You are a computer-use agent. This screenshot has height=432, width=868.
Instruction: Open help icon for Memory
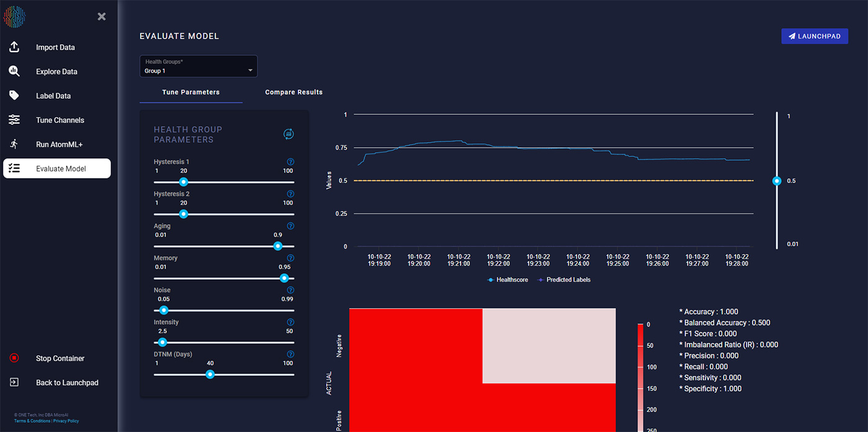(x=290, y=258)
